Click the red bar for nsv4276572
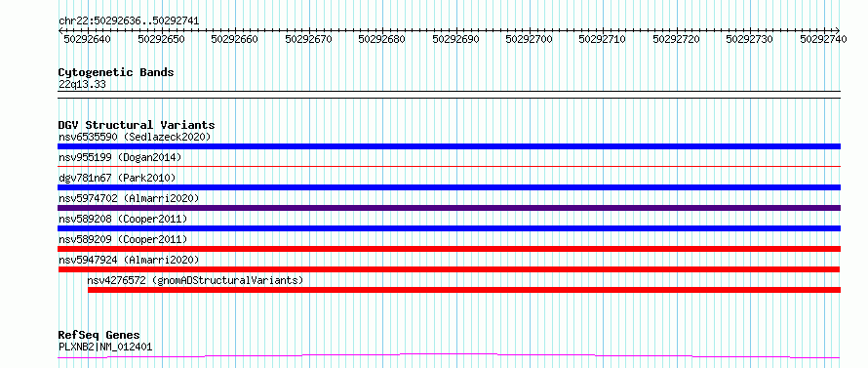Viewport: 868px width, 368px height. pyautogui.click(x=464, y=290)
